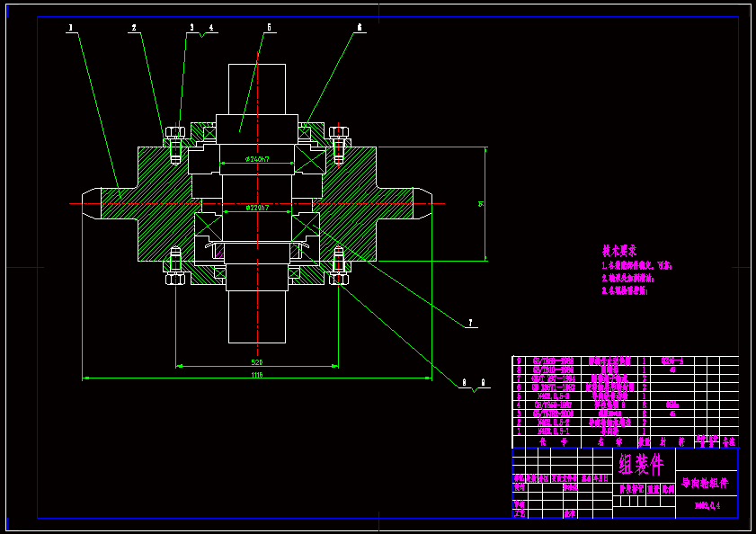
Task: Click the Q235 material cell in the parts list
Action: tap(672, 360)
